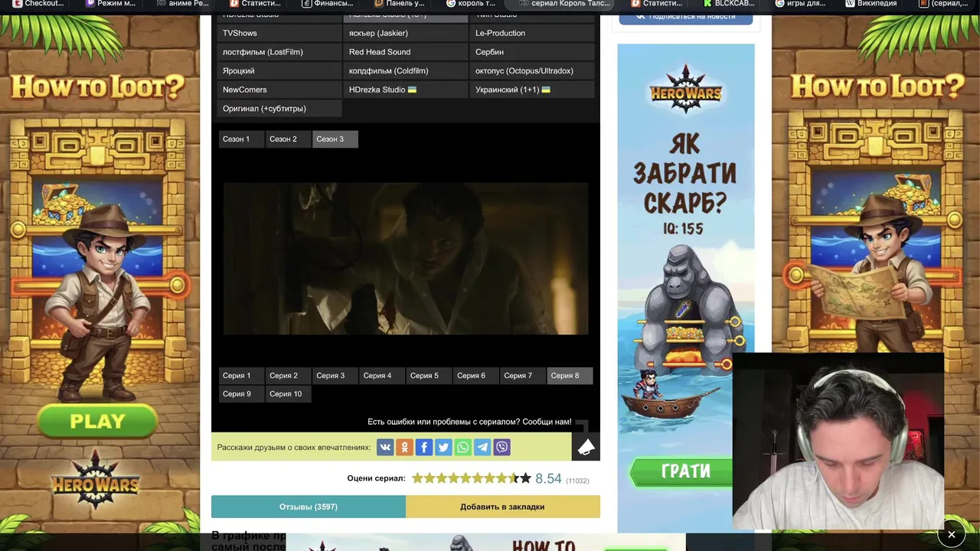Select колдфильм (Coldfilm) voice-over
Viewport: 980px width, 551px height.
click(x=406, y=70)
